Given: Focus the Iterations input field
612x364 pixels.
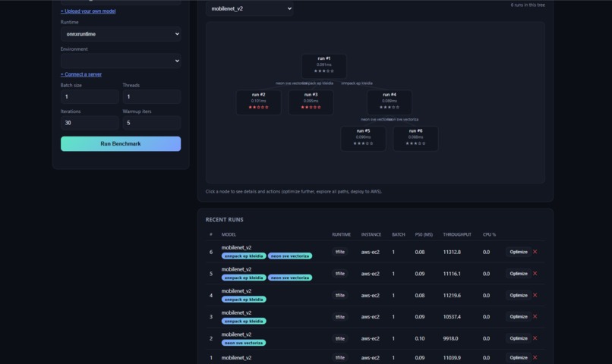Looking at the screenshot, I should [90, 123].
